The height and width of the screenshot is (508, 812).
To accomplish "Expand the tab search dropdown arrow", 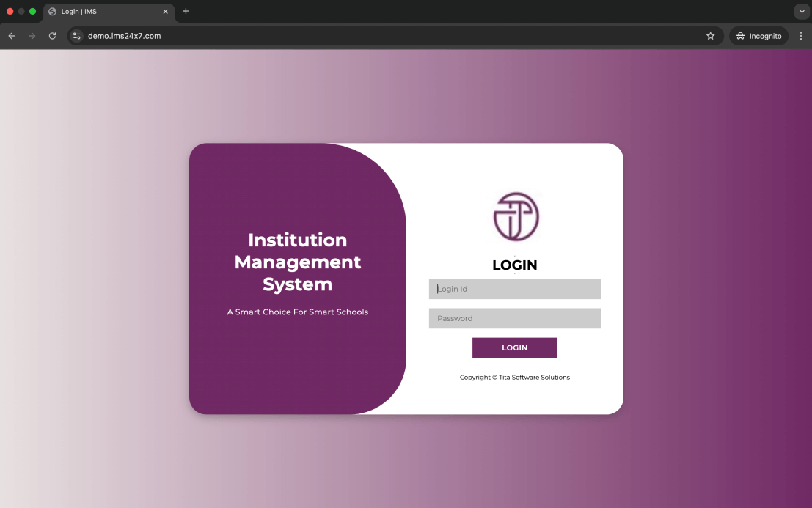I will pyautogui.click(x=800, y=12).
